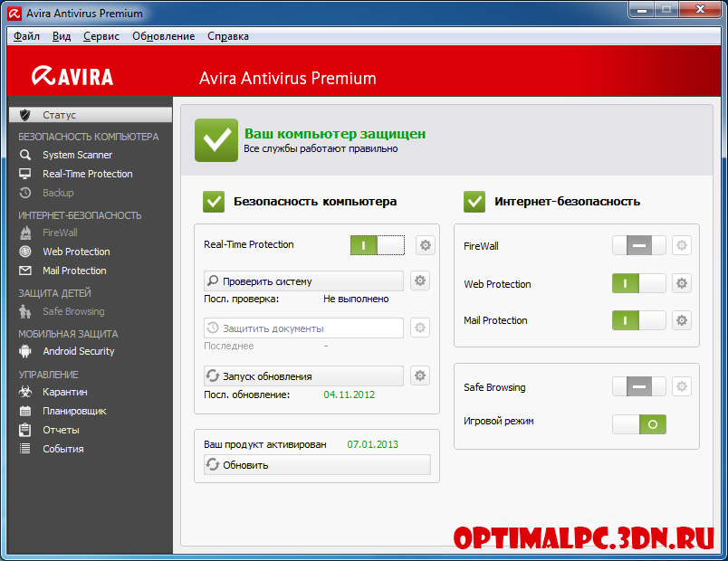This screenshot has height=561, width=728.
Task: Click the Avira logo in the red header
Action: coord(72,76)
